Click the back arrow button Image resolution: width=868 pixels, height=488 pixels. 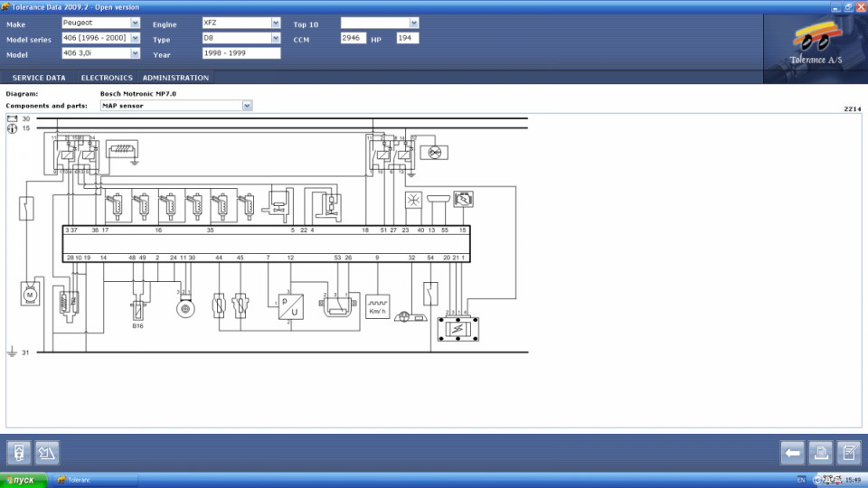pos(793,451)
